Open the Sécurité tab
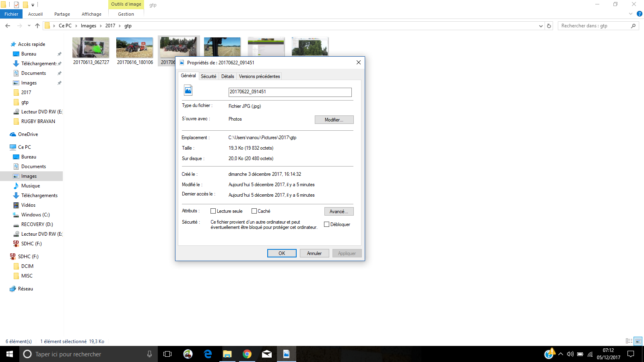This screenshot has height=362, width=644. [x=208, y=76]
